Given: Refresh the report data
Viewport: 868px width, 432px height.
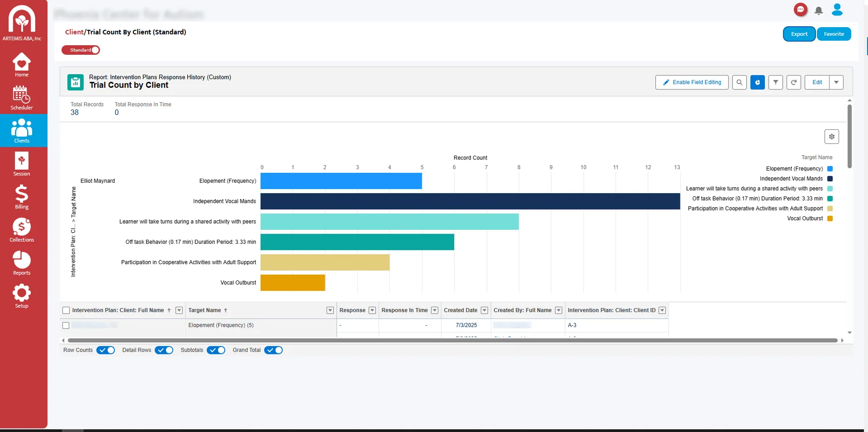Looking at the screenshot, I should coord(793,82).
